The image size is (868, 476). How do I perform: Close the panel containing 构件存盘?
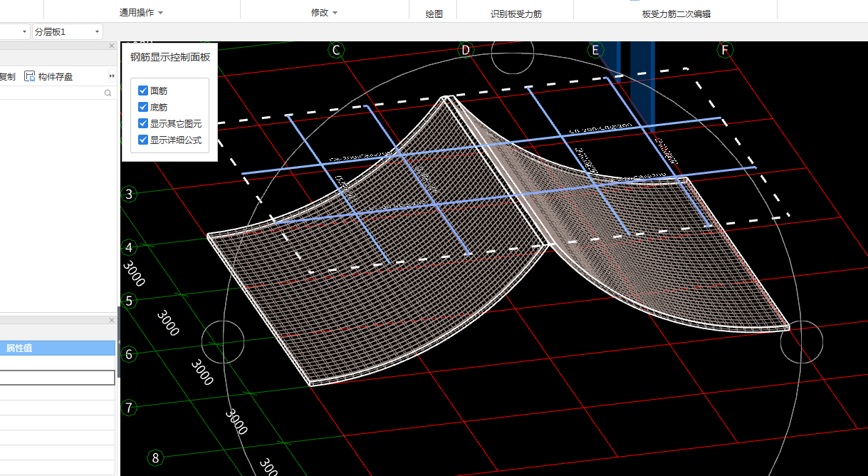coord(112,46)
